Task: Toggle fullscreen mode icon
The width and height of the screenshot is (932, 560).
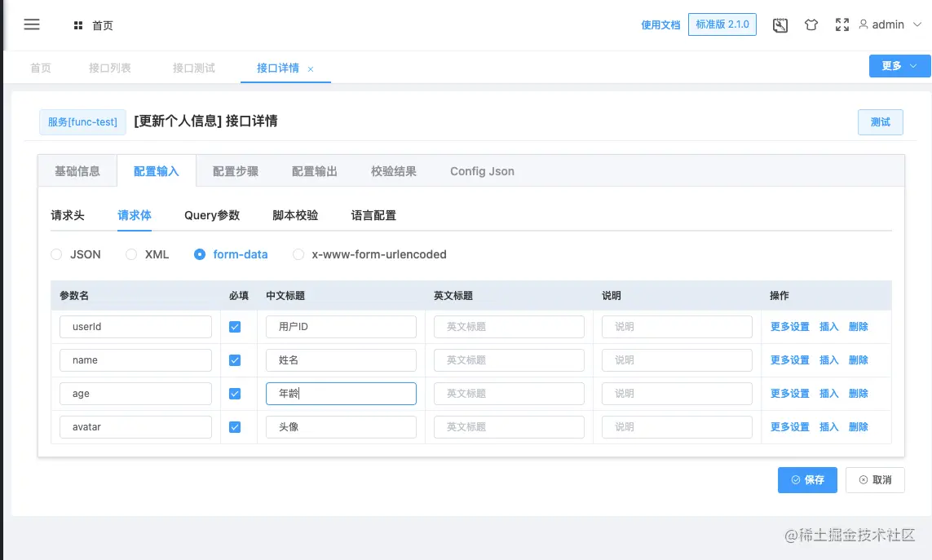Action: pyautogui.click(x=841, y=25)
